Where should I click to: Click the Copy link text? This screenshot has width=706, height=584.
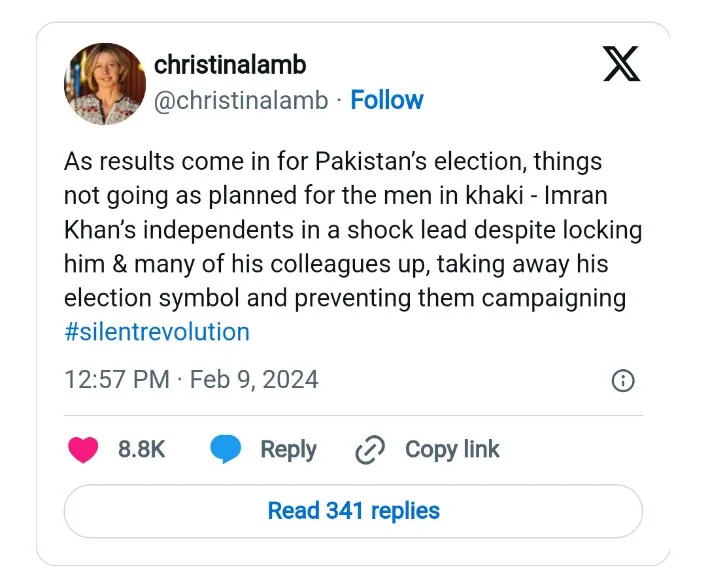click(452, 449)
